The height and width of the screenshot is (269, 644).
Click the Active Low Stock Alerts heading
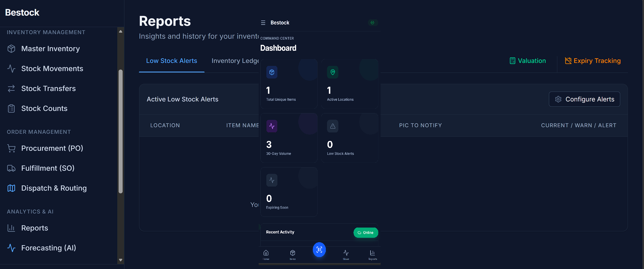pos(183,99)
